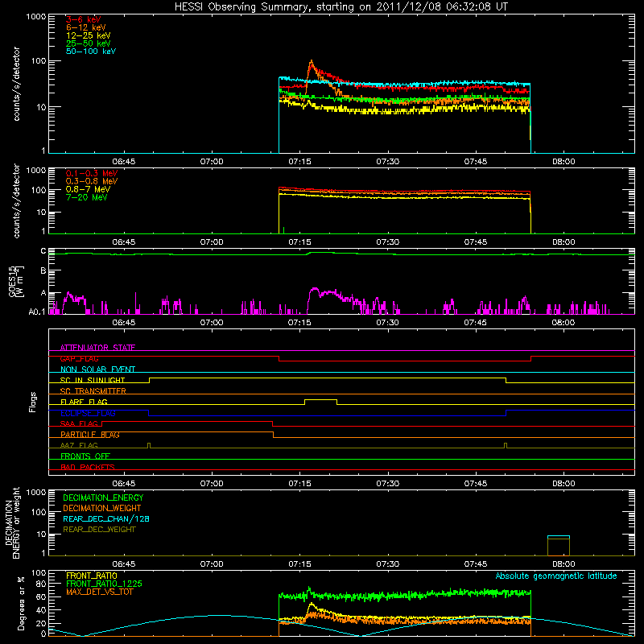Click the REAR_DEC_WEIGHT legend entry

[x=99, y=530]
